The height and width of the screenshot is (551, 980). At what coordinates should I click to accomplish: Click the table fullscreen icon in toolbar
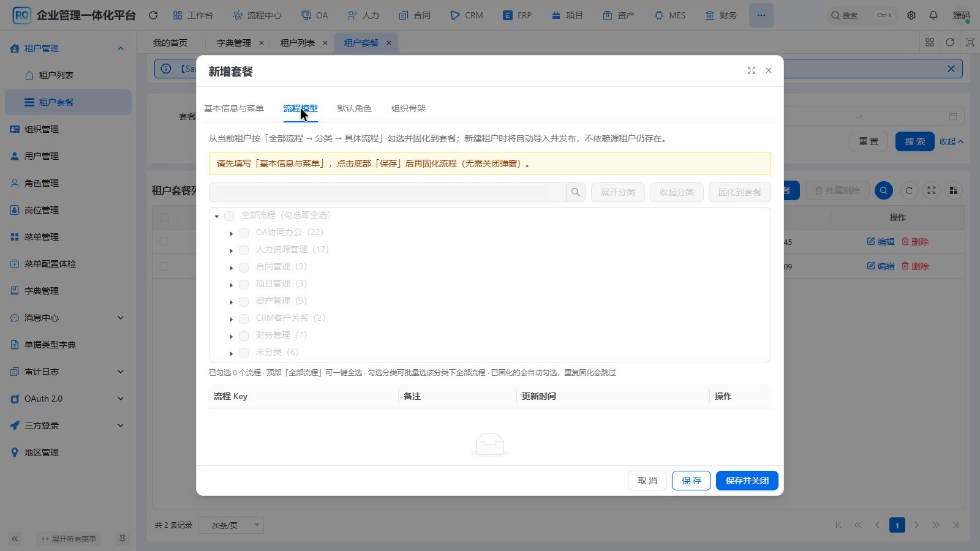click(932, 190)
